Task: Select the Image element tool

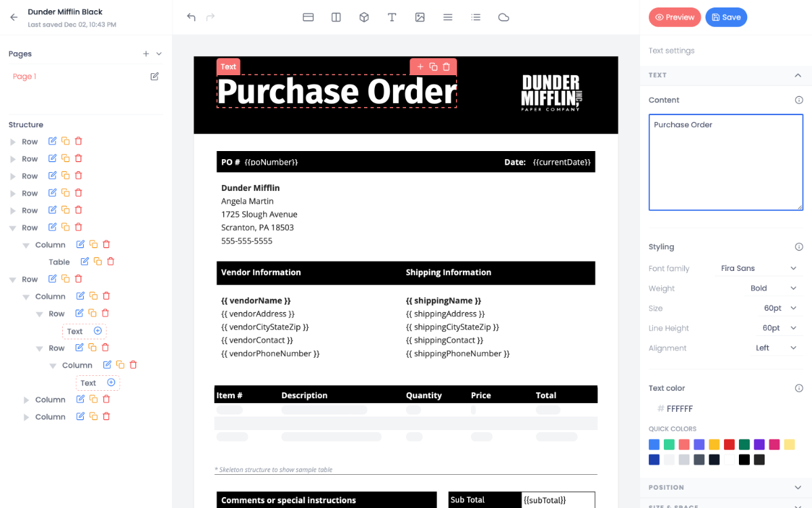Action: [420, 17]
